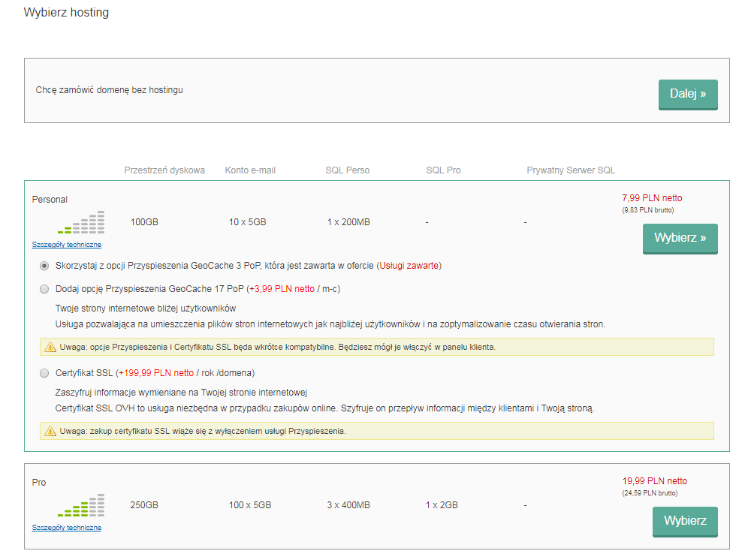Select the GeoCache 3 PoP radio option

(44, 266)
